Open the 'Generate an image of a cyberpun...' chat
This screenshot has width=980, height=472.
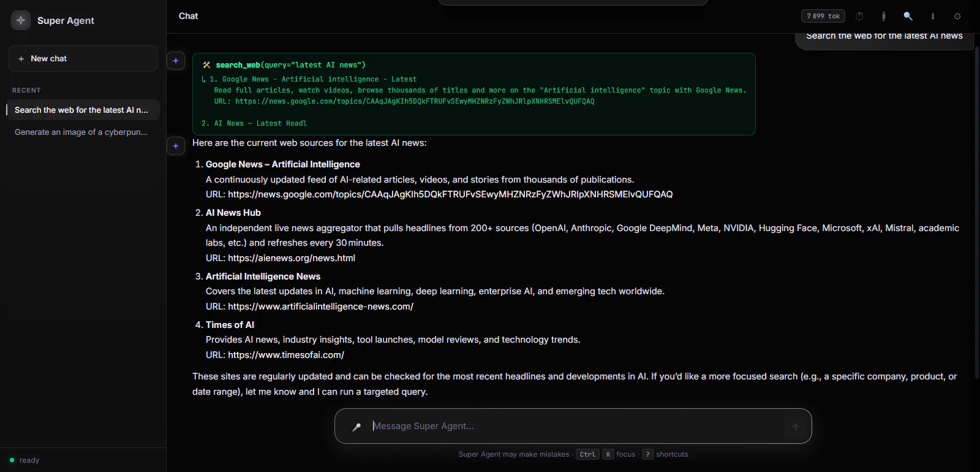click(x=83, y=132)
